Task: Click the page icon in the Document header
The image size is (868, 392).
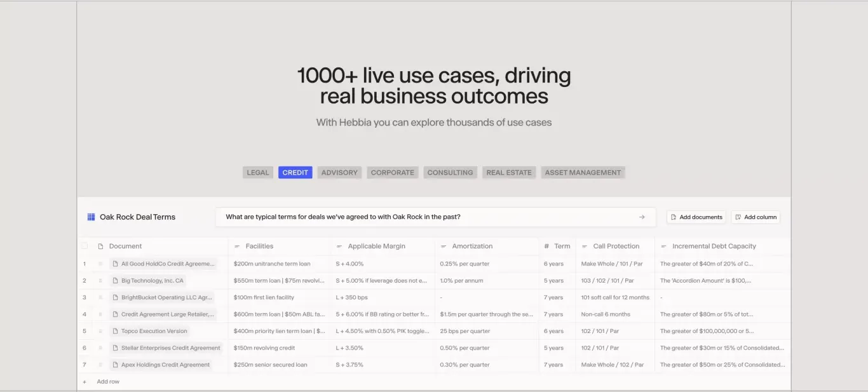Action: pyautogui.click(x=100, y=247)
